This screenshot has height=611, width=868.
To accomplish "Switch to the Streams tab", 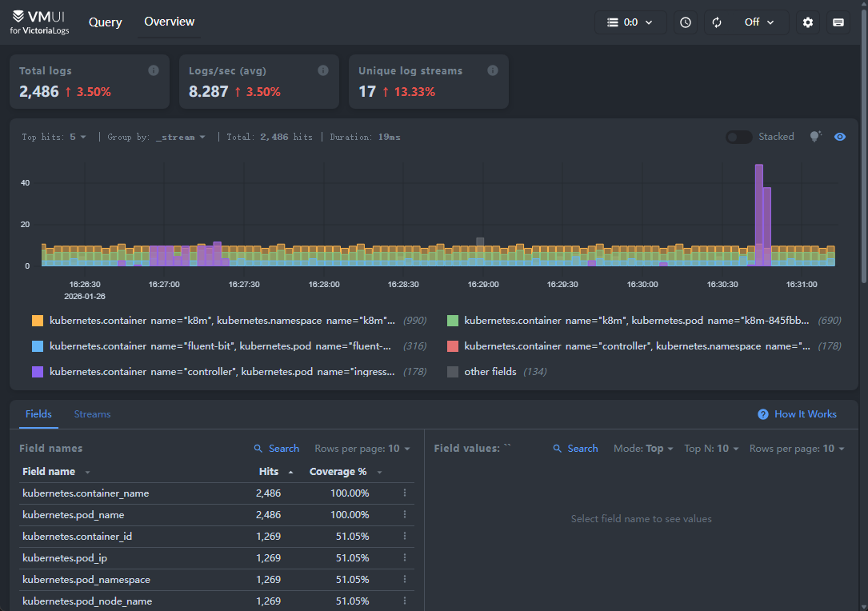I will pos(92,414).
